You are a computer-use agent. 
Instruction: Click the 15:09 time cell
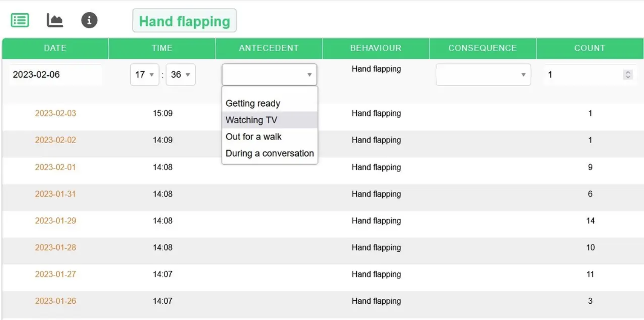tap(163, 114)
